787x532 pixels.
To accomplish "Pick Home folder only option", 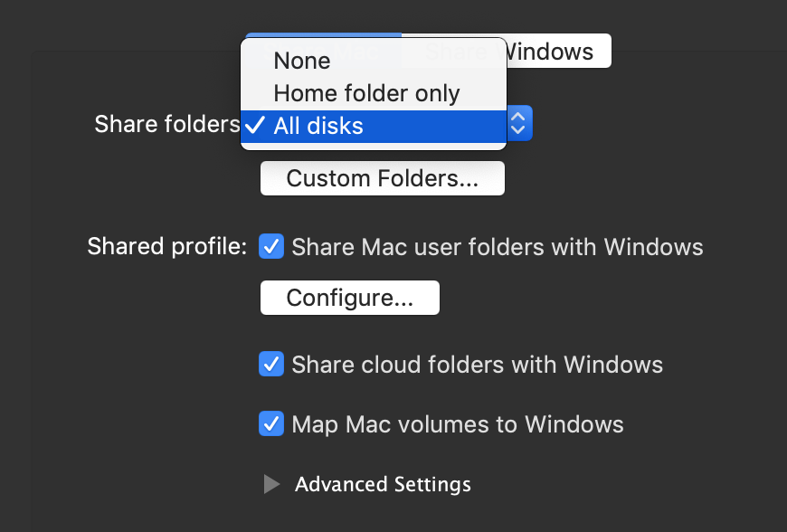I will [374, 93].
